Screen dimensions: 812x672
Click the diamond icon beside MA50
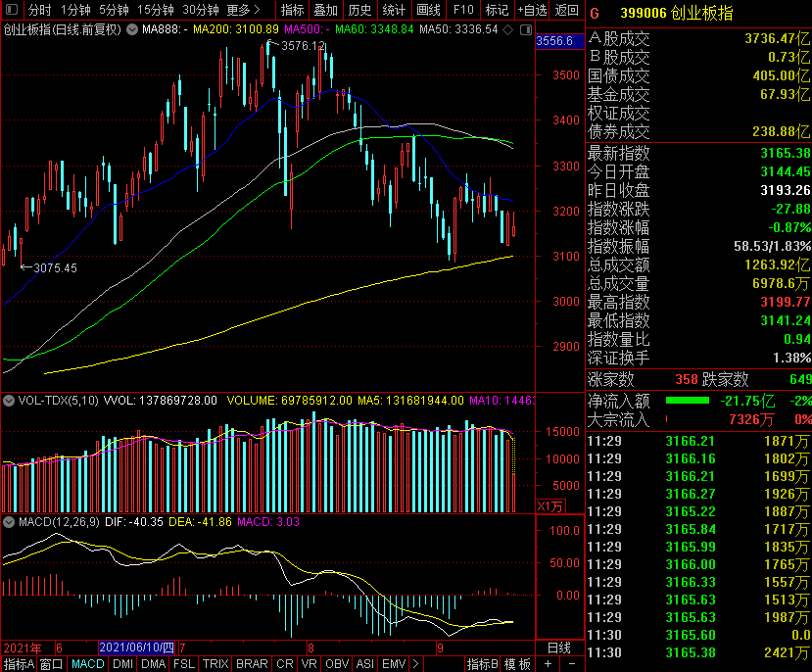(508, 30)
